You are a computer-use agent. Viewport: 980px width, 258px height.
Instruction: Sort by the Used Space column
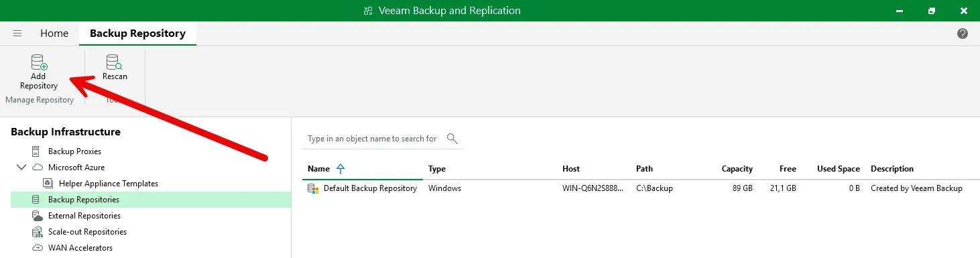[x=838, y=169]
